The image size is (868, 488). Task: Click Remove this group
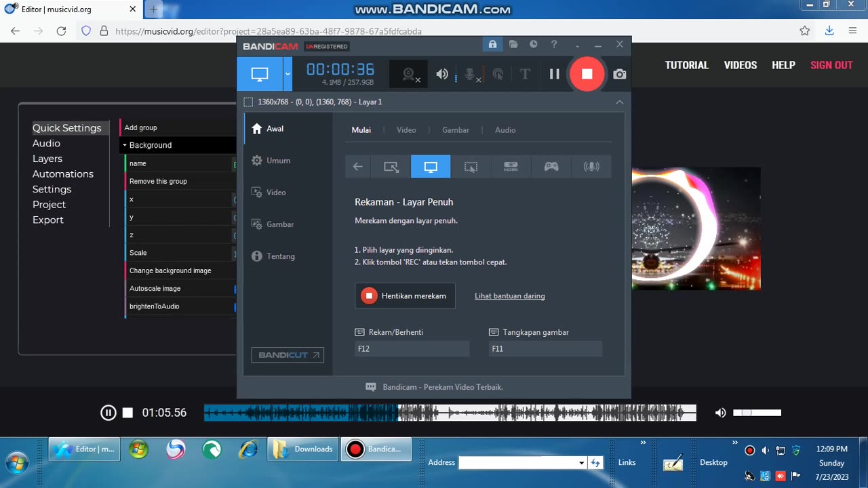coord(180,181)
